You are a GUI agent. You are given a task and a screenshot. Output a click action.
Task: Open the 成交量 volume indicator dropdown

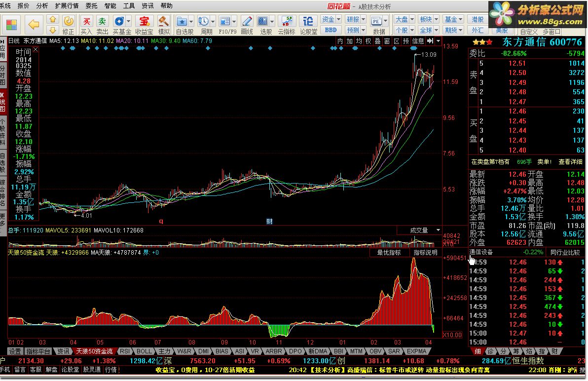pos(438,230)
